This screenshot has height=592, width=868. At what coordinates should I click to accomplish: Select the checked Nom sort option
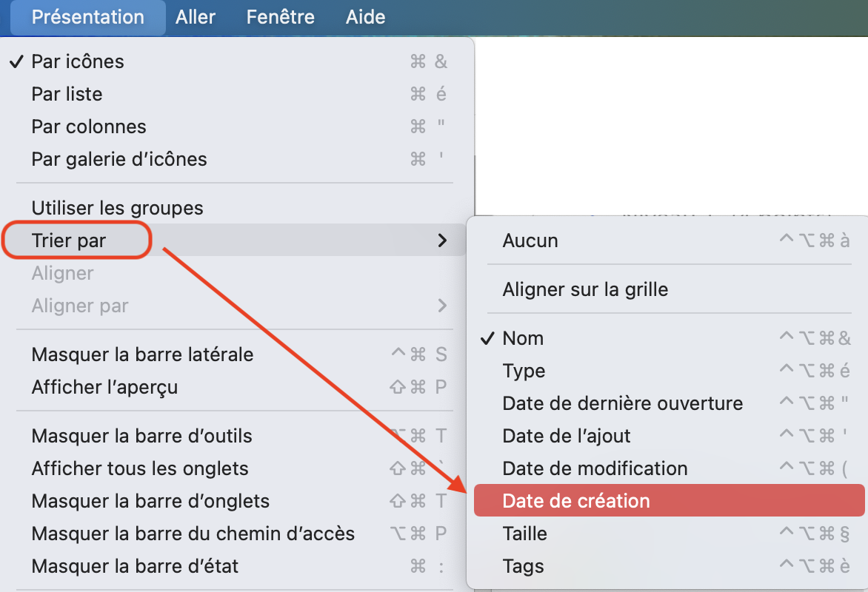523,338
